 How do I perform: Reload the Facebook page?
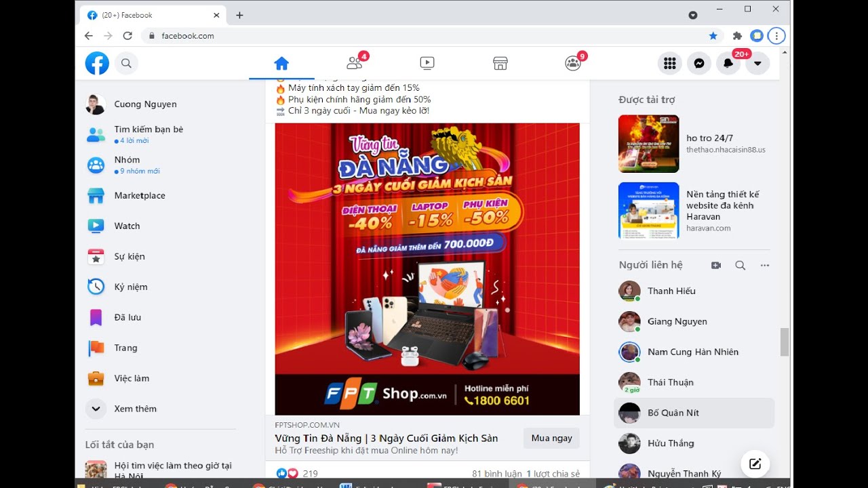point(127,36)
